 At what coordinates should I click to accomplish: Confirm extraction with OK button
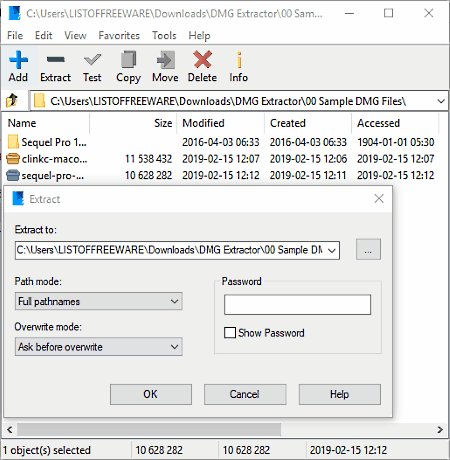(x=151, y=394)
